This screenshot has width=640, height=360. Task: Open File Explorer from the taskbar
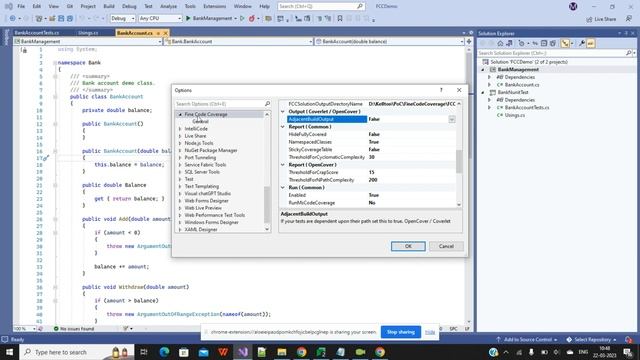[282, 352]
